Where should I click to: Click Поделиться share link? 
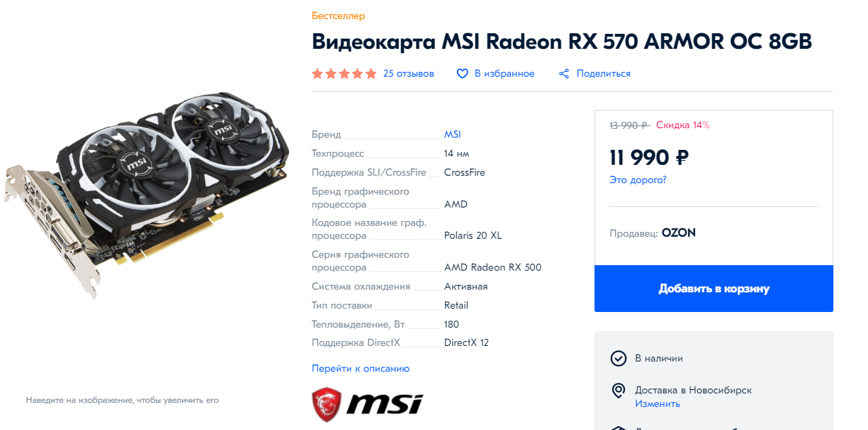click(x=603, y=73)
